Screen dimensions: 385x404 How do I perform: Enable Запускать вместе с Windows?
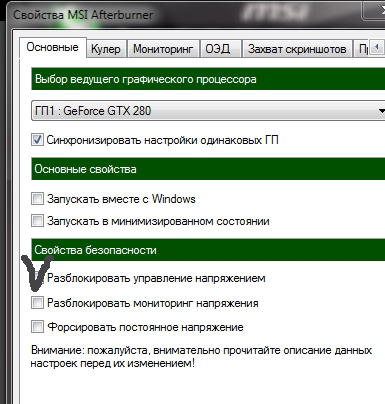[37, 199]
